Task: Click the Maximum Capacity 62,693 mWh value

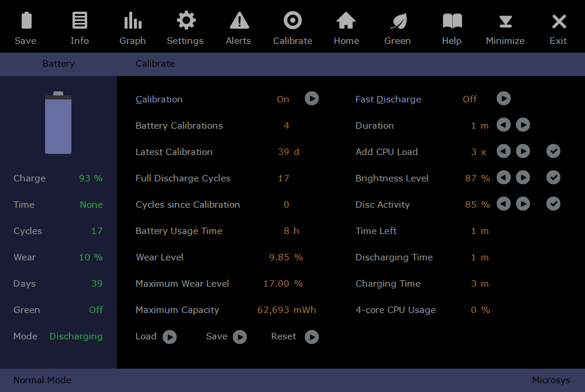Action: pos(287,310)
